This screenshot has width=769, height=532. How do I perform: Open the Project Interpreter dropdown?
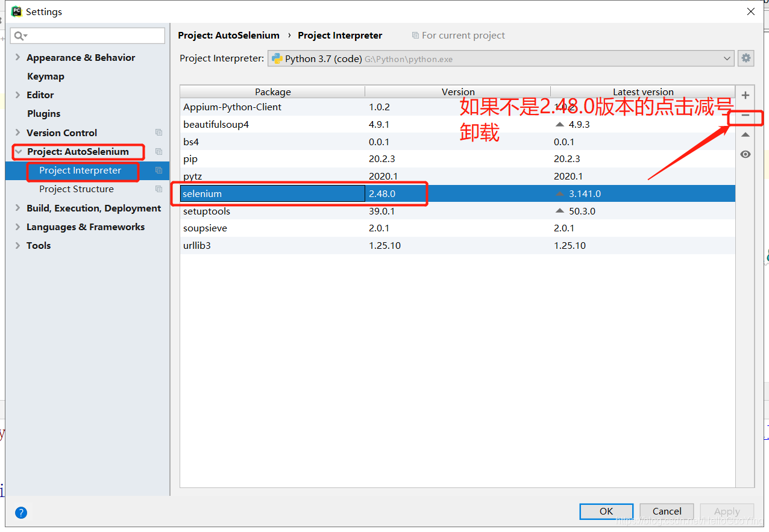pyautogui.click(x=501, y=58)
